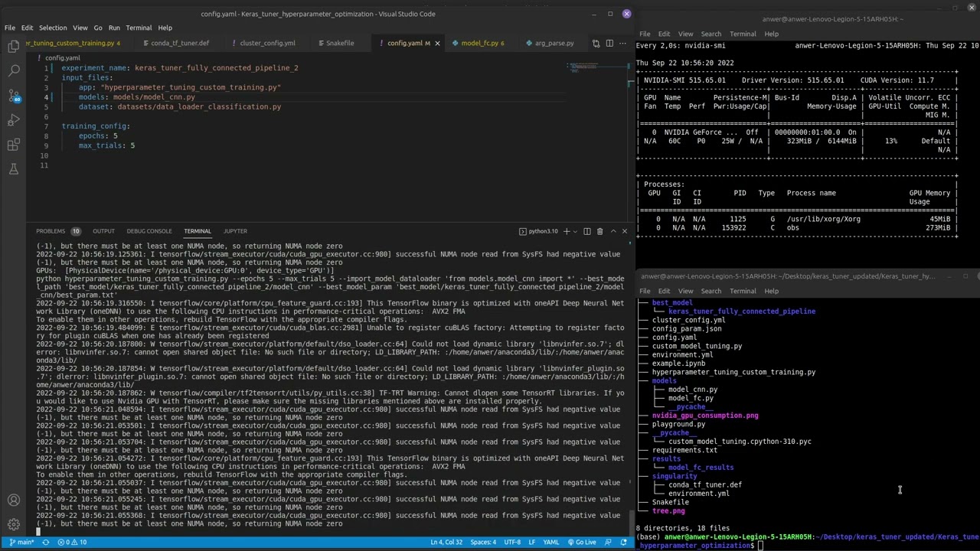Switch to the PROBLEMS panel tab
Screen dimensions: 980x551
pos(57,231)
